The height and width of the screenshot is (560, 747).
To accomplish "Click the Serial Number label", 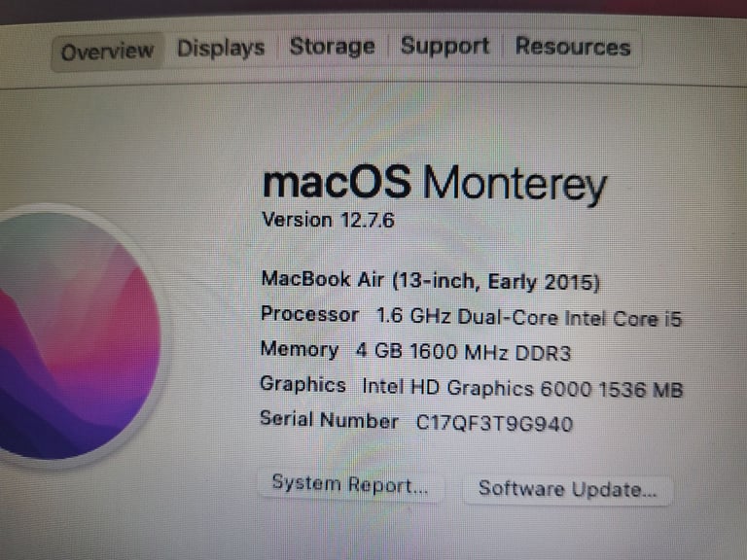I will [329, 420].
